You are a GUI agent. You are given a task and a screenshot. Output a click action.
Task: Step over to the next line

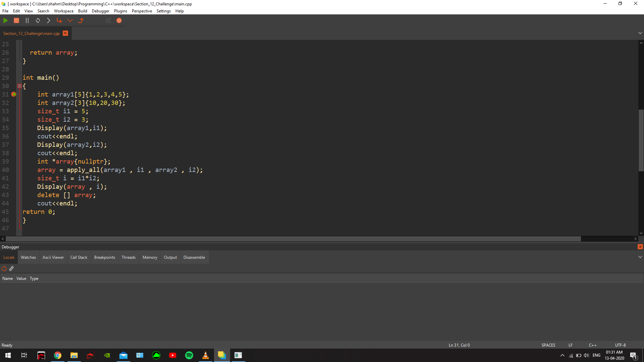(48, 20)
